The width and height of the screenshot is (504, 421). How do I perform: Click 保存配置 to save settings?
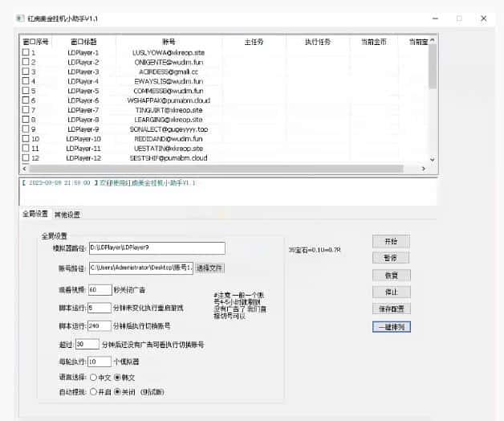coord(391,309)
